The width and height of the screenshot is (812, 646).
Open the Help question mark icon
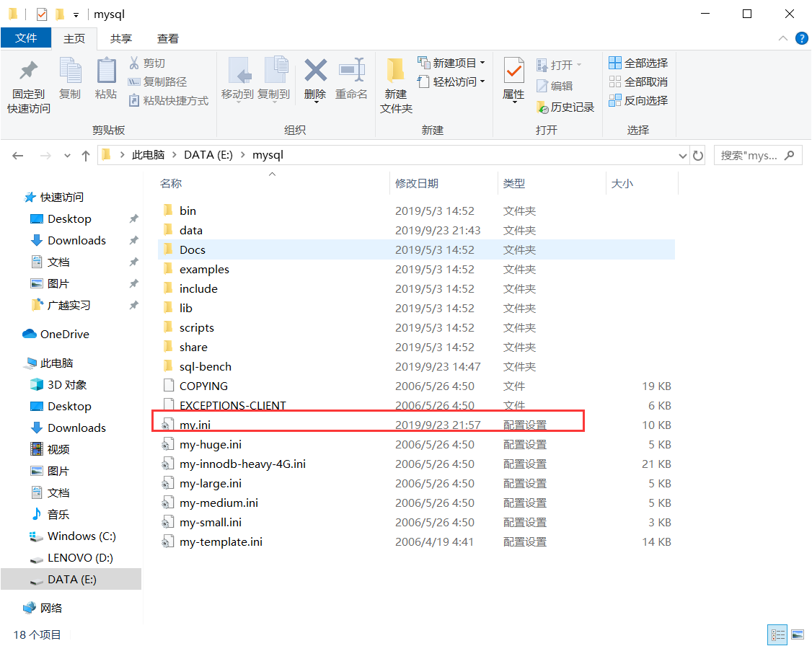[802, 38]
